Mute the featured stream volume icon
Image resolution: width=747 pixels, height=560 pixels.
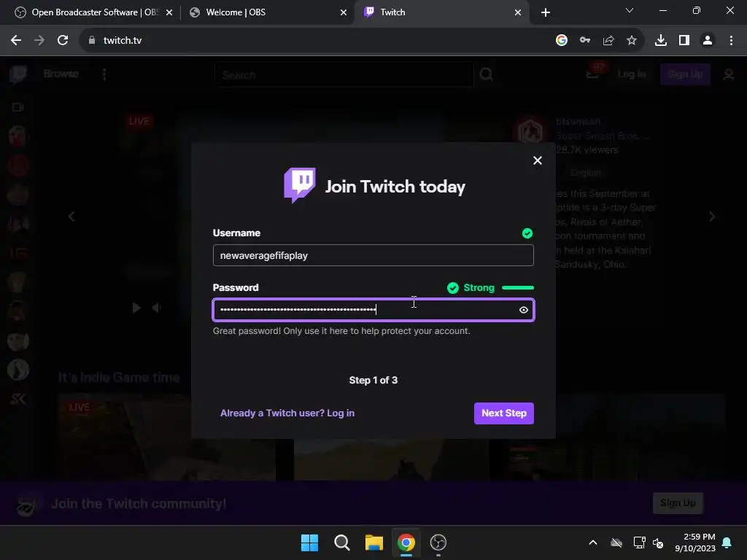(x=156, y=308)
